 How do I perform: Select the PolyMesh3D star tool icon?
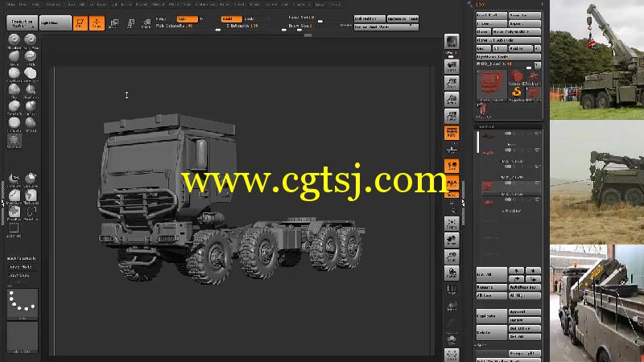pyautogui.click(x=533, y=76)
